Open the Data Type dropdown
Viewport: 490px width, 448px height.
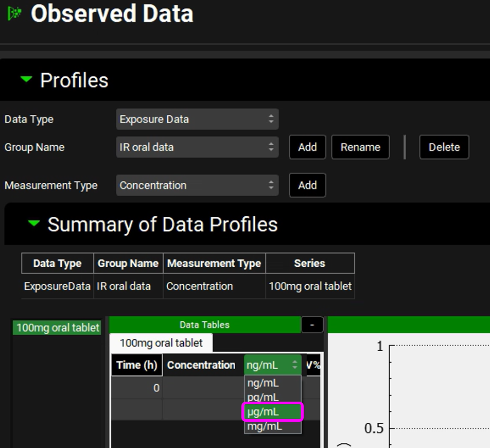pyautogui.click(x=197, y=119)
